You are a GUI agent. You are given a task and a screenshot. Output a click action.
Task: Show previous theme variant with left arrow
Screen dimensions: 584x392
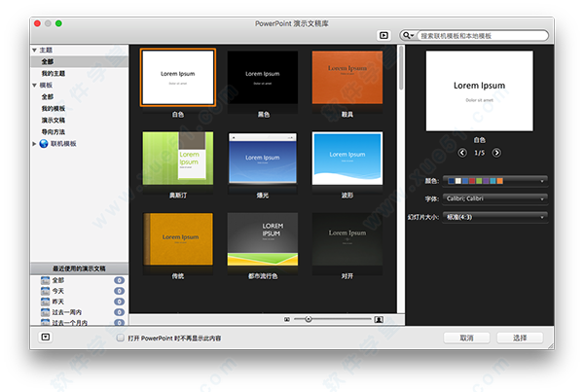click(x=462, y=153)
